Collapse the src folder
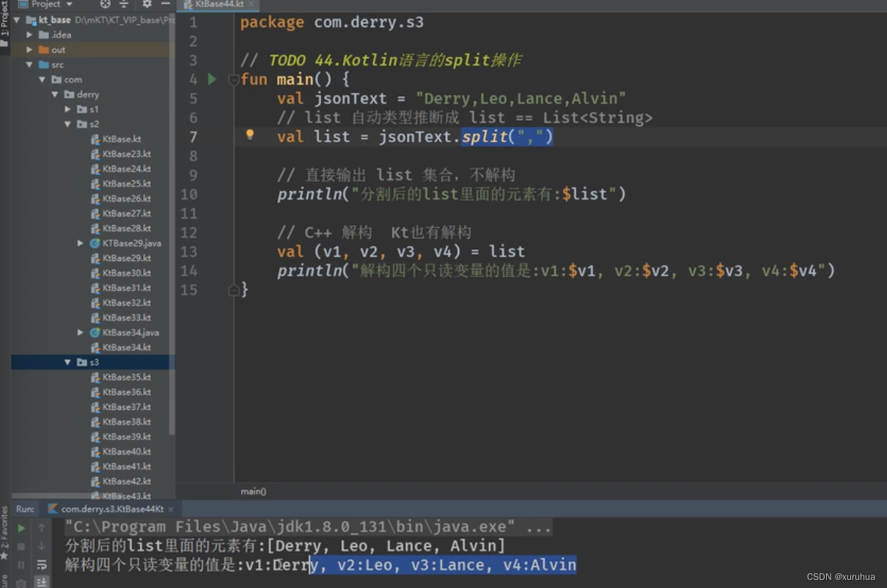887x588 pixels. (29, 65)
